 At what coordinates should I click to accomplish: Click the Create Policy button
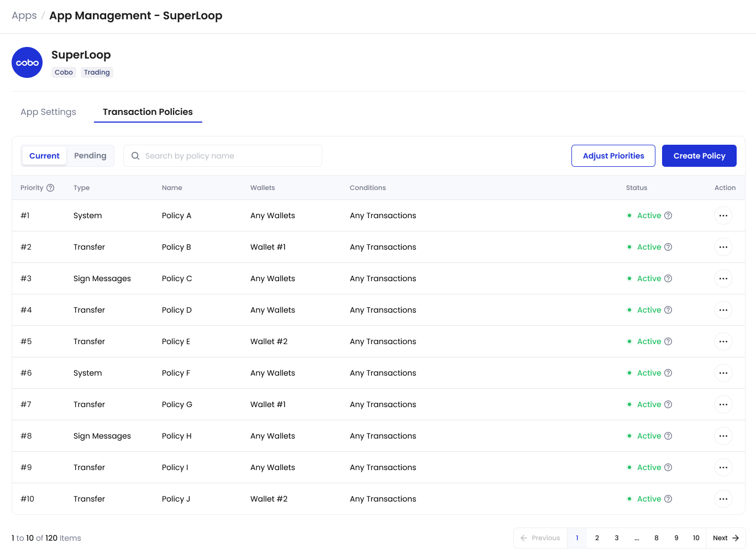click(x=699, y=156)
